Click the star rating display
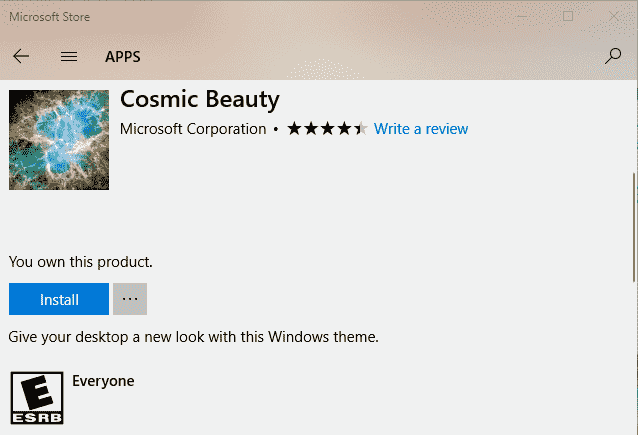Screen dimensions: 638x435 [x=327, y=129]
